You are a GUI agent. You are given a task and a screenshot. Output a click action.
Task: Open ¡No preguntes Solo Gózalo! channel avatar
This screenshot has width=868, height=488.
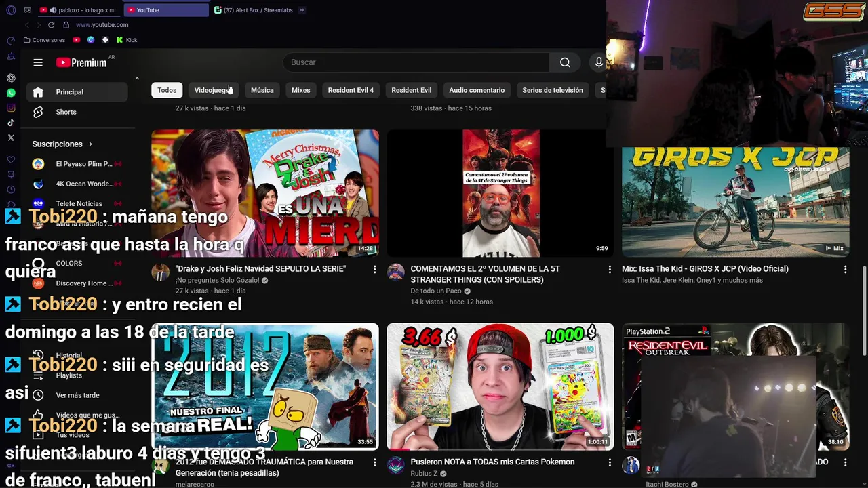point(160,272)
